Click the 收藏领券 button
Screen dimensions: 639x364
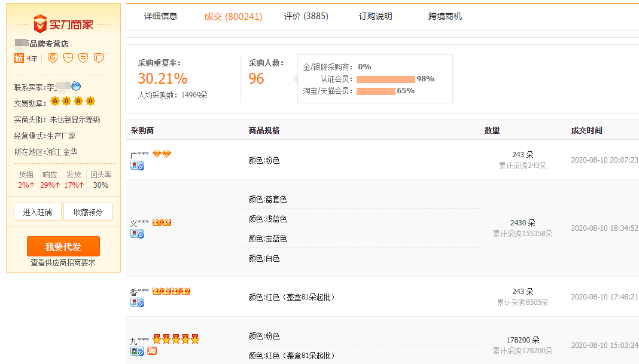(87, 211)
